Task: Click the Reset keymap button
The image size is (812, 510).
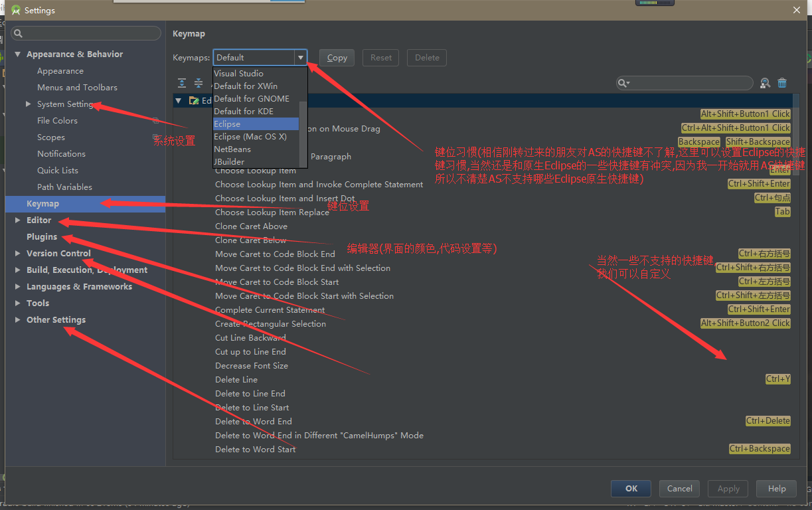Action: [381, 58]
